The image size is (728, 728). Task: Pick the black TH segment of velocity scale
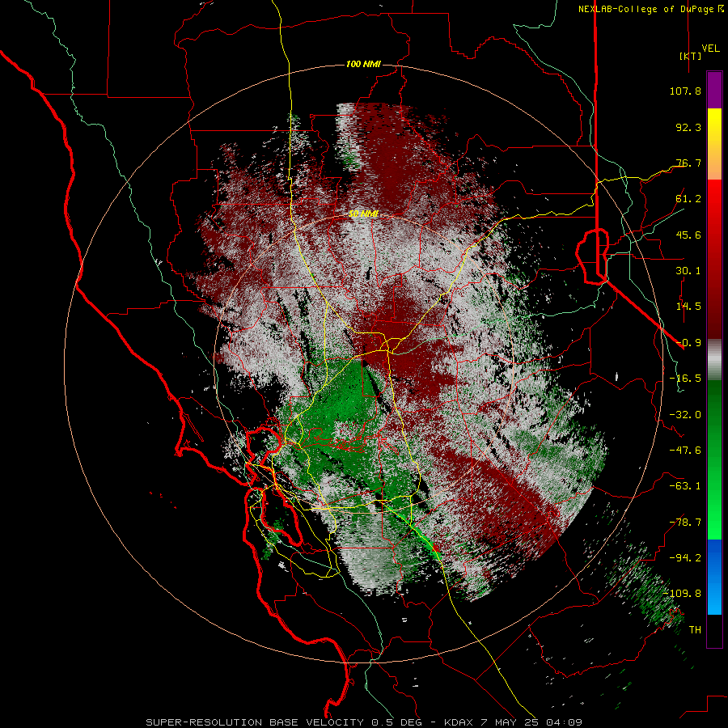(714, 631)
